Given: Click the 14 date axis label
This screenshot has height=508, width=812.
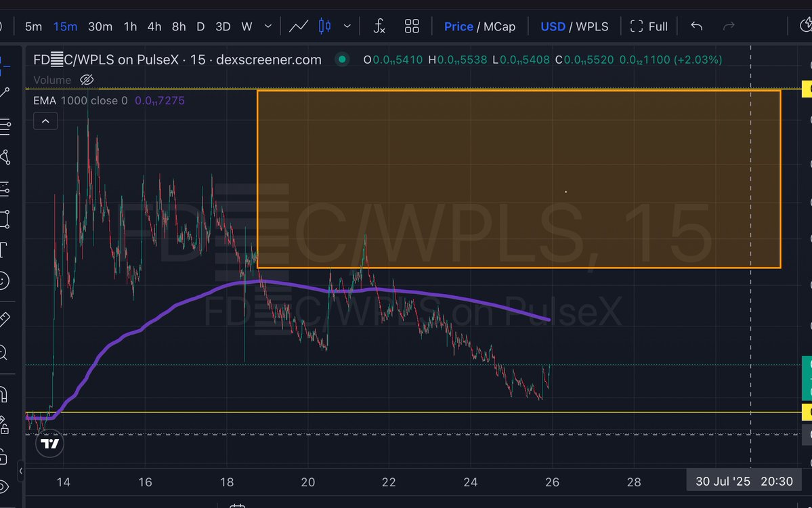Looking at the screenshot, I should coord(63,482).
